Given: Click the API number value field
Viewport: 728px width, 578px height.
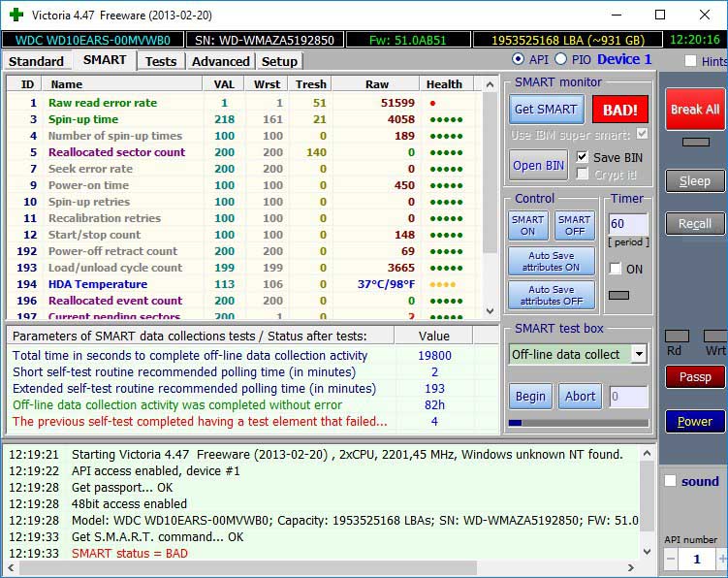Looking at the screenshot, I should (x=696, y=559).
